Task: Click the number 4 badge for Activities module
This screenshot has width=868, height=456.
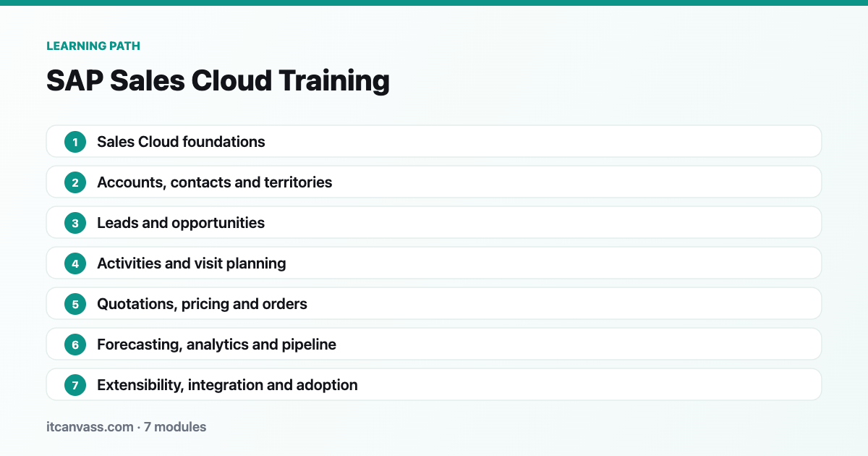Action: (75, 263)
